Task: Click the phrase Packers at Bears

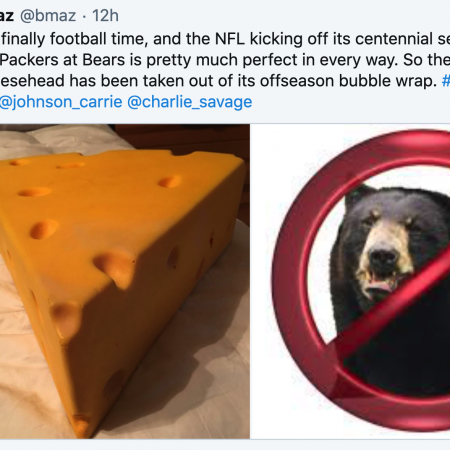Action: 63,60
